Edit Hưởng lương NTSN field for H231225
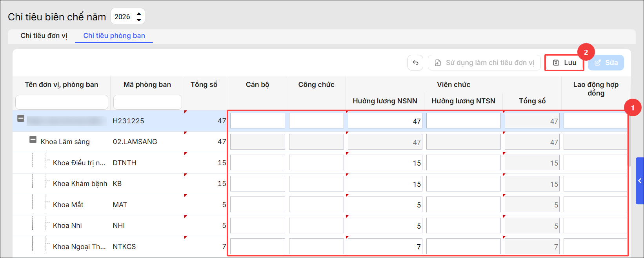Viewport: 644px width, 258px height. tap(464, 121)
